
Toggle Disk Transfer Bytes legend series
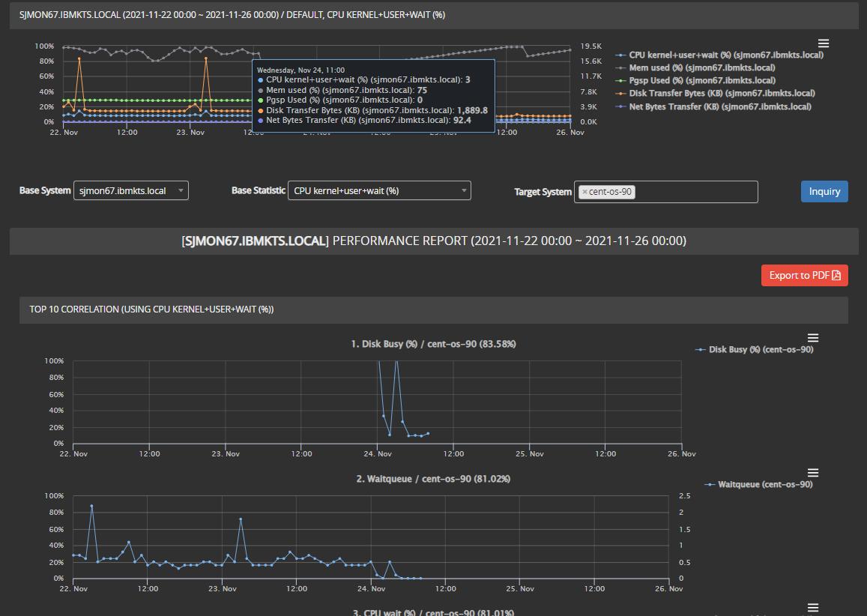pos(722,93)
